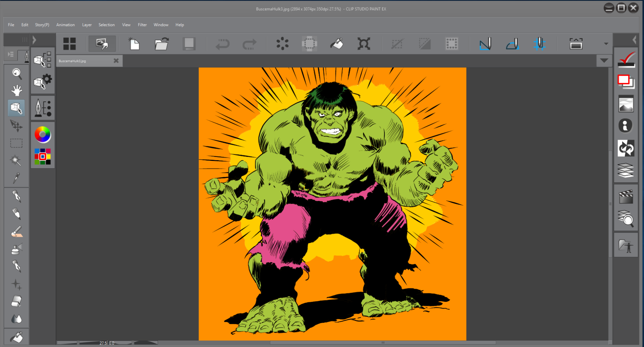Image resolution: width=644 pixels, height=347 pixels.
Task: Click the Fit to screen command icon
Action: tap(576, 44)
